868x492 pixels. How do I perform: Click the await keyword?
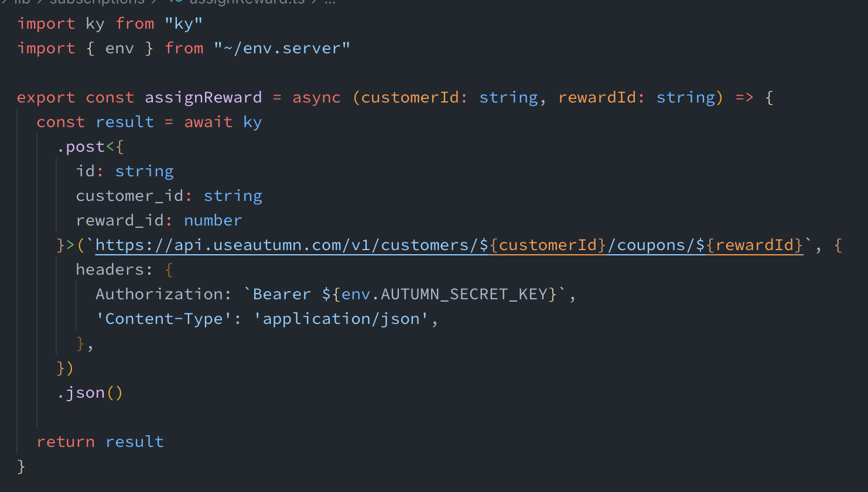pyautogui.click(x=208, y=122)
